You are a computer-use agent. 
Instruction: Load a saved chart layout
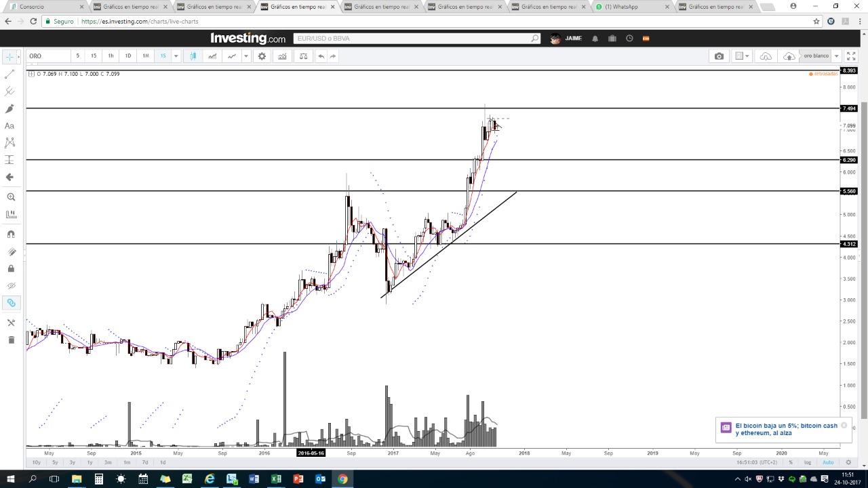coord(766,56)
